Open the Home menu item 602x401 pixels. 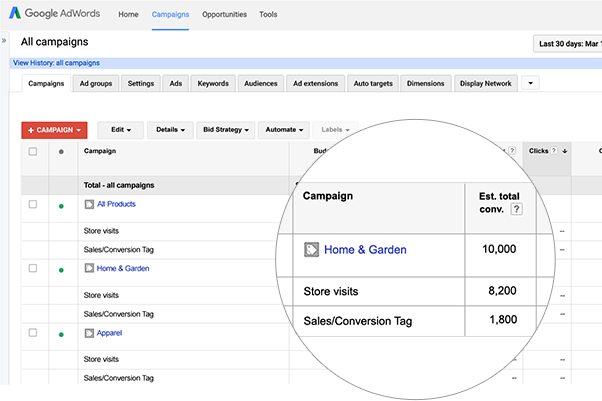(128, 15)
